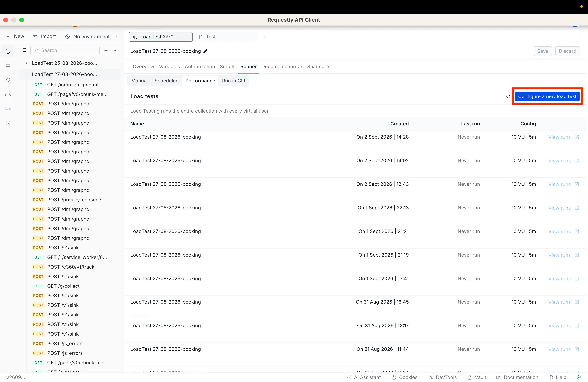Screen dimensions: 588x382
Task: Open Vault from status bar
Action: [x=477, y=377]
